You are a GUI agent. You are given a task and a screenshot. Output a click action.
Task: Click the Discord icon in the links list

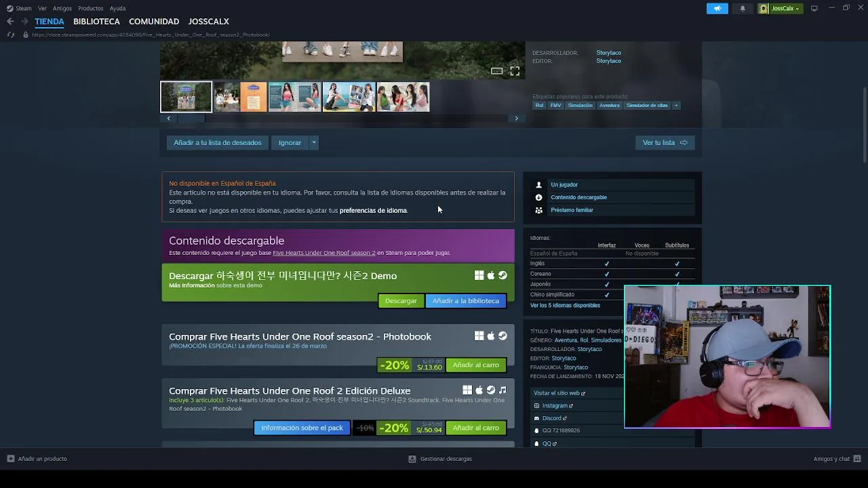pyautogui.click(x=536, y=418)
